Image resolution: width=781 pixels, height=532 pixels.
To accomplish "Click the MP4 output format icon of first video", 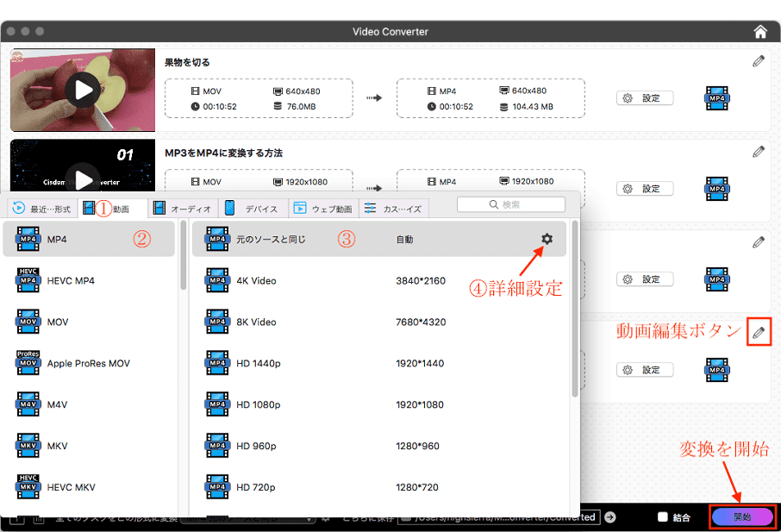I will (x=716, y=97).
